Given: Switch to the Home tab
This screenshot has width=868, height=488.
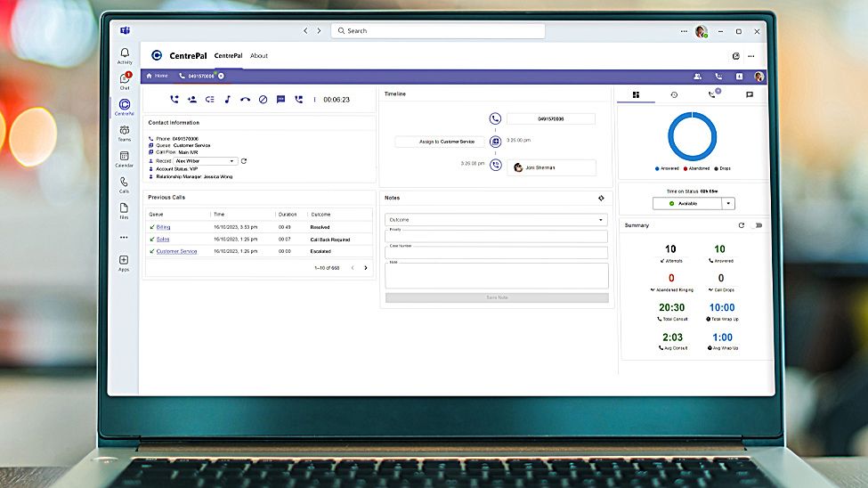Looking at the screenshot, I should [157, 76].
